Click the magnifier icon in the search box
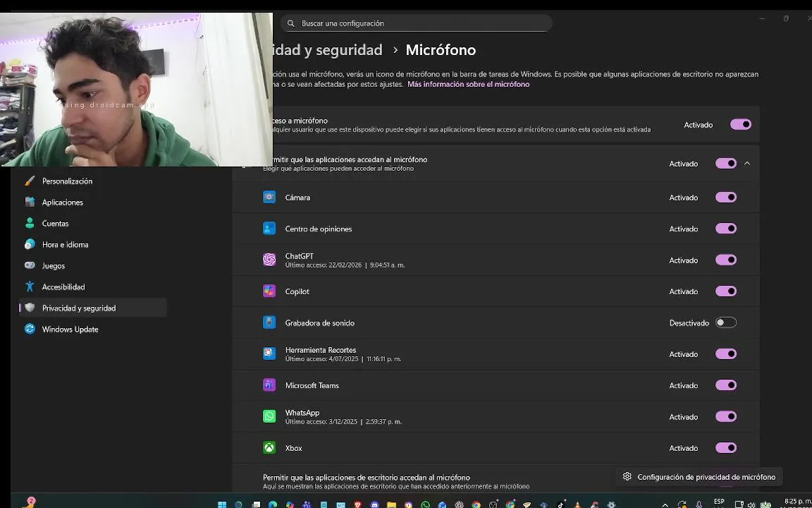 click(x=291, y=23)
